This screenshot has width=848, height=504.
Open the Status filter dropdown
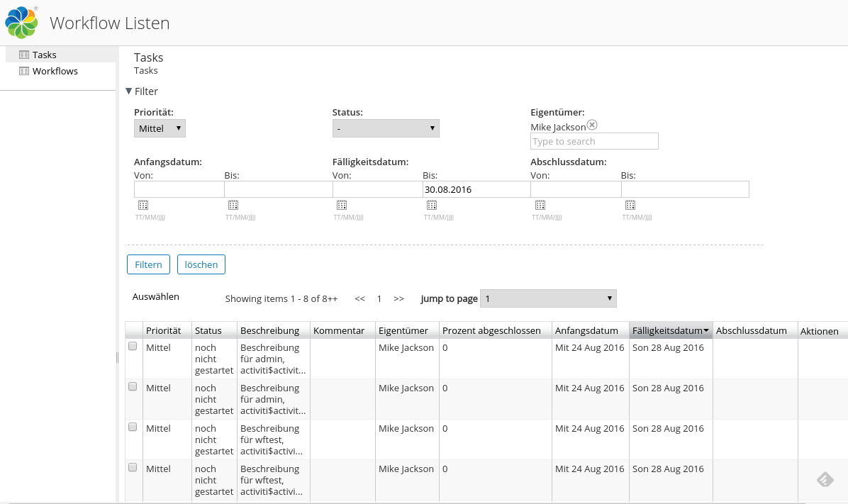pyautogui.click(x=386, y=128)
